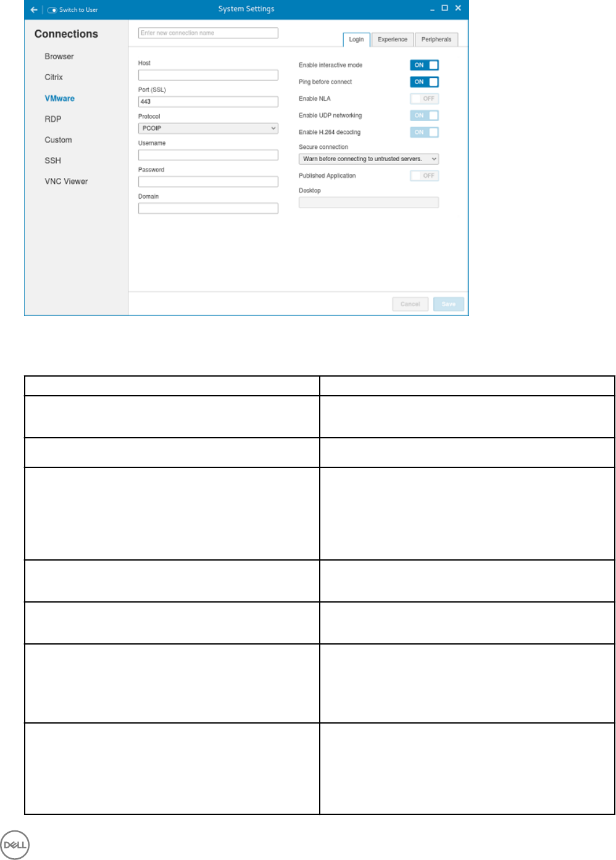Close the System Settings window

click(458, 8)
